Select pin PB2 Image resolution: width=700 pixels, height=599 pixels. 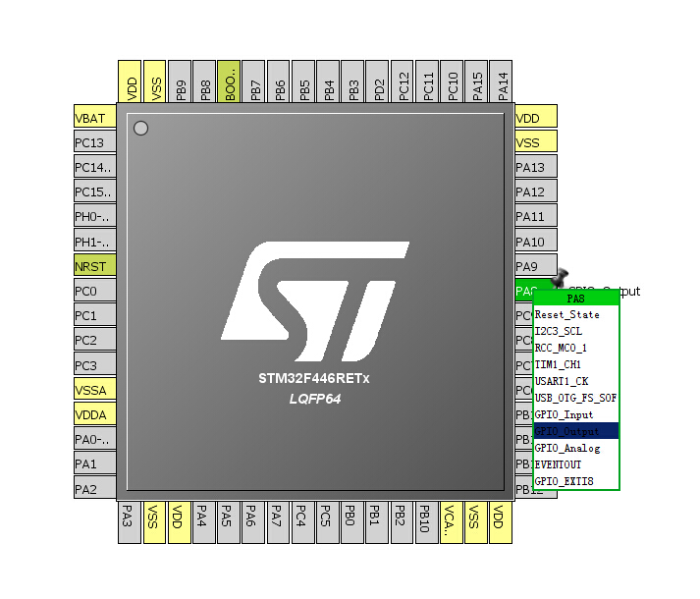(402, 522)
